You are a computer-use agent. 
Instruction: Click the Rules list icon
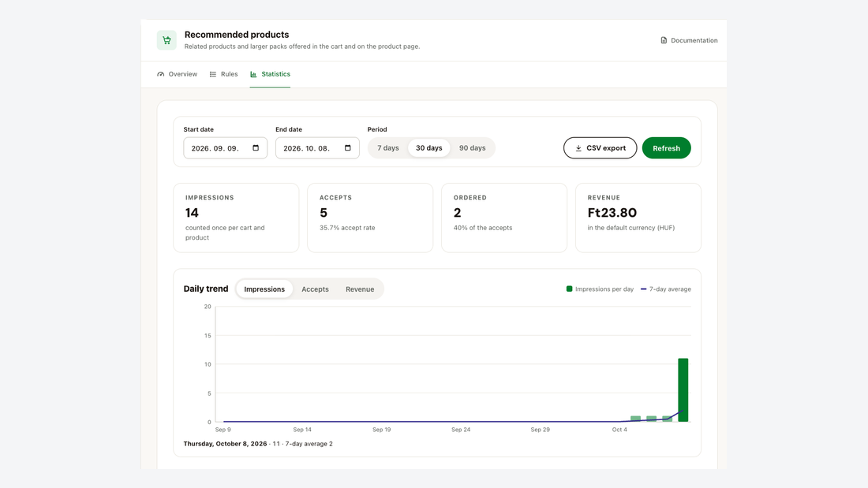[x=213, y=74]
